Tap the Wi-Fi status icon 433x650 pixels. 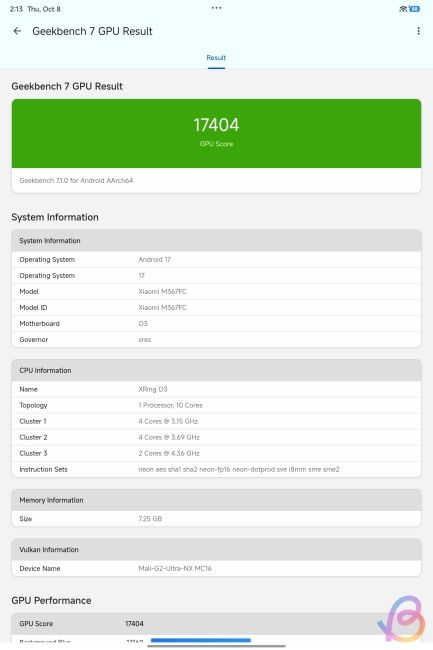[x=403, y=9]
